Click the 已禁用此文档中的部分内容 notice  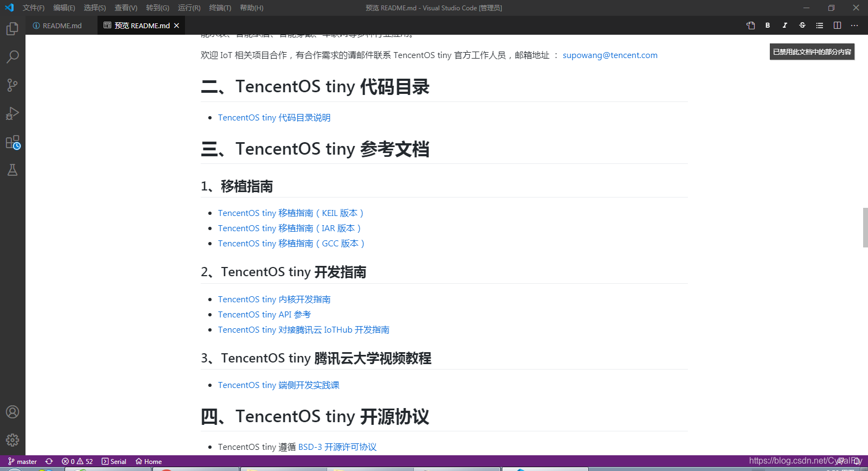(x=812, y=52)
